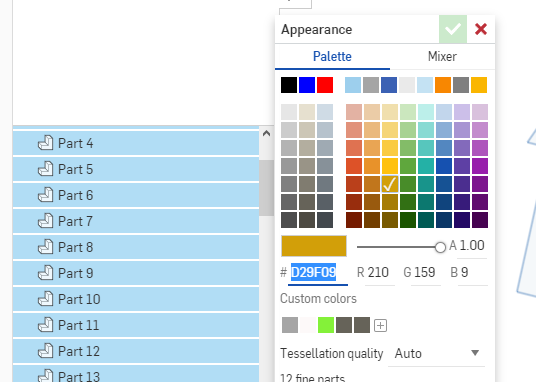Select Part 5 in parts list
This screenshot has height=382, width=536.
click(x=136, y=169)
